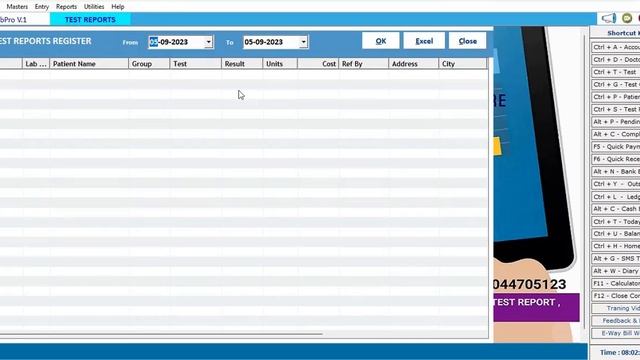Click the Ctrl + H Home shortcut
640x360 pixels.
pyautogui.click(x=616, y=246)
